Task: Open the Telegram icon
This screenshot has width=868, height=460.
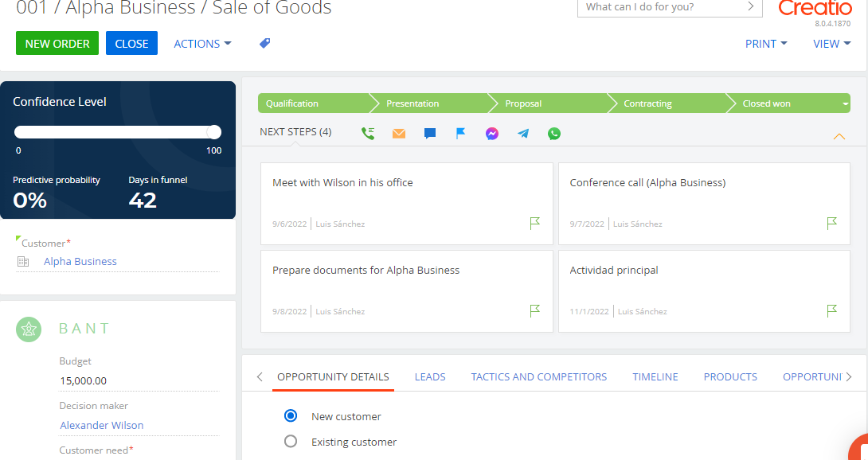Action: click(523, 134)
